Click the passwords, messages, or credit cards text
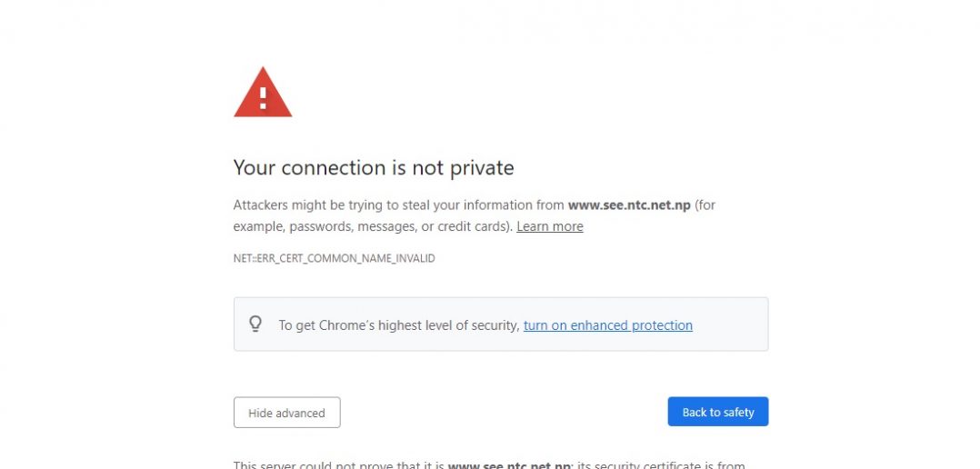This screenshot has height=469, width=980. [x=400, y=226]
